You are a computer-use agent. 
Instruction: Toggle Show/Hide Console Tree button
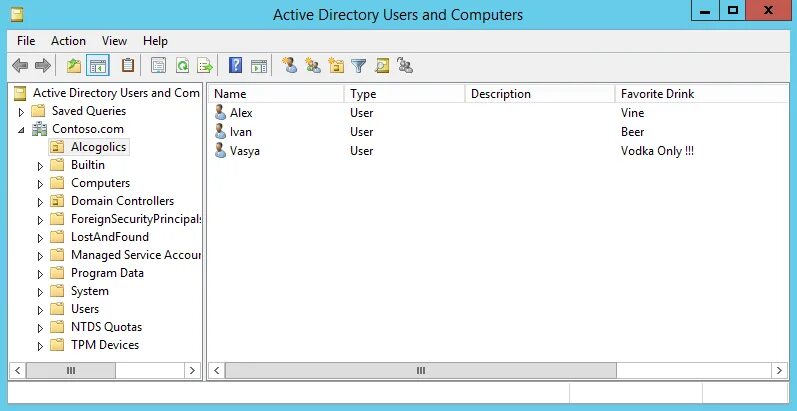pyautogui.click(x=98, y=66)
